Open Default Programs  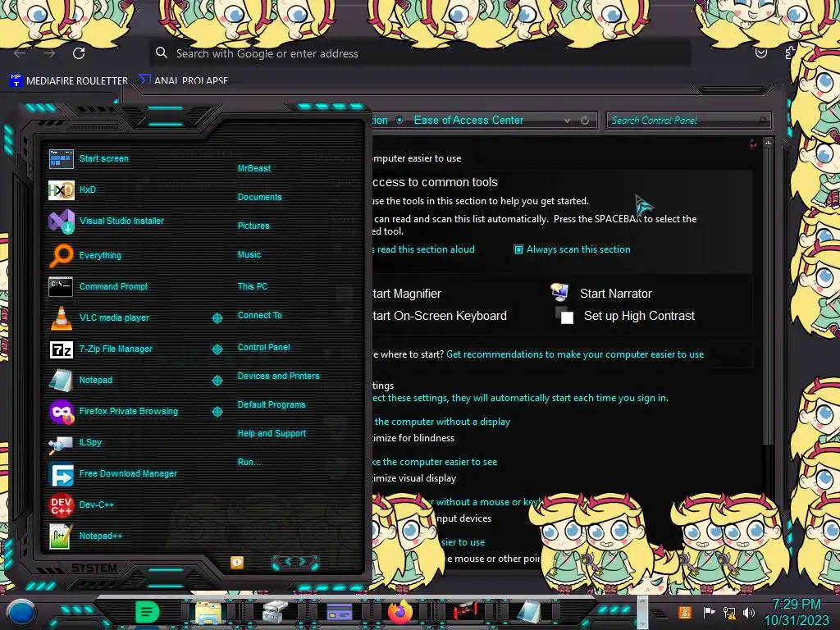[272, 405]
